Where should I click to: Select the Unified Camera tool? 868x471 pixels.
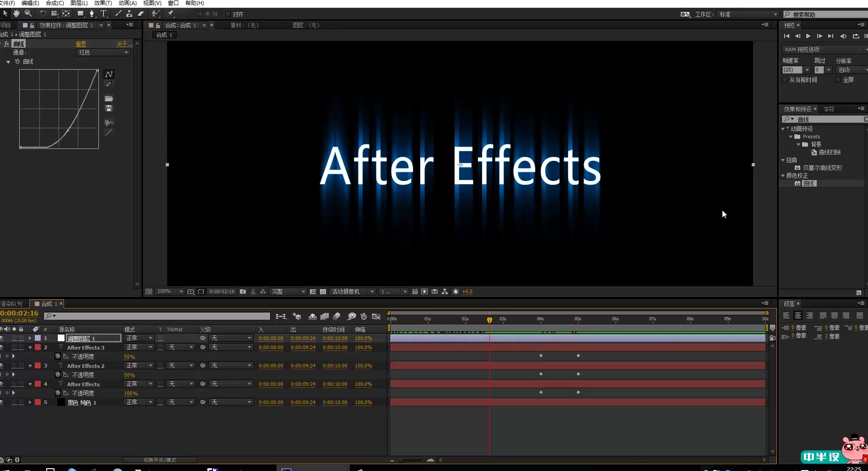tap(54, 14)
